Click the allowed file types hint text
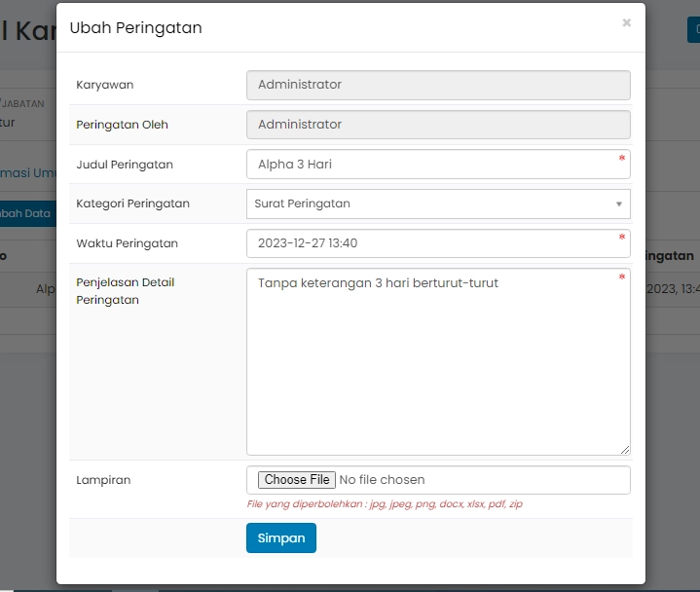Screen dimensions: 700x592 (x=385, y=504)
